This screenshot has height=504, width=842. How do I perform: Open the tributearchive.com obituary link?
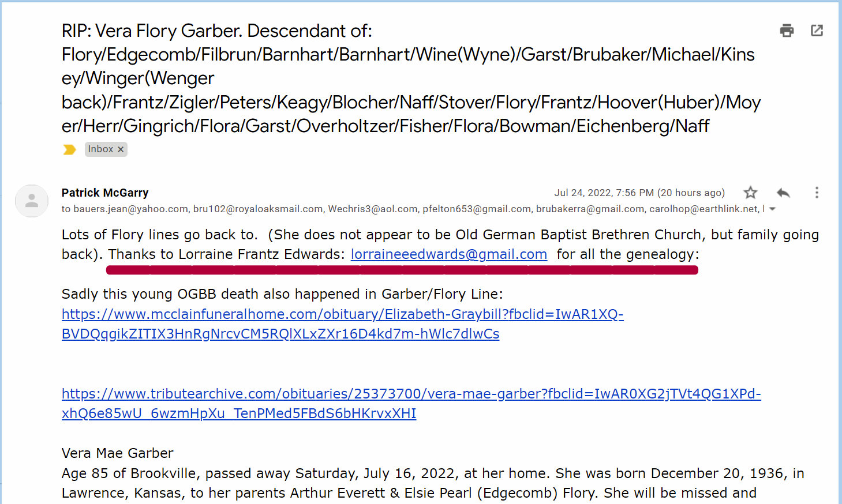411,394
